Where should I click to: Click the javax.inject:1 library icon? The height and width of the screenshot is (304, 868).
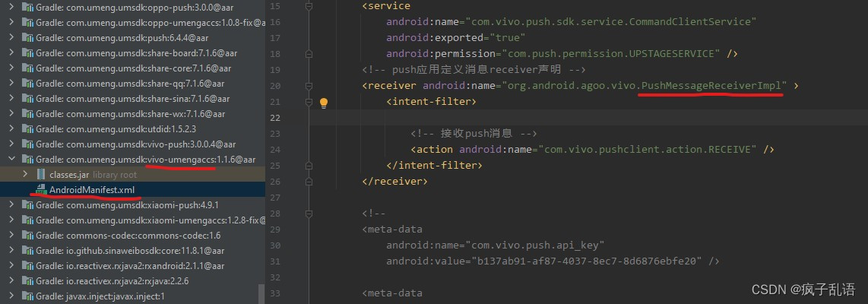pos(27,296)
